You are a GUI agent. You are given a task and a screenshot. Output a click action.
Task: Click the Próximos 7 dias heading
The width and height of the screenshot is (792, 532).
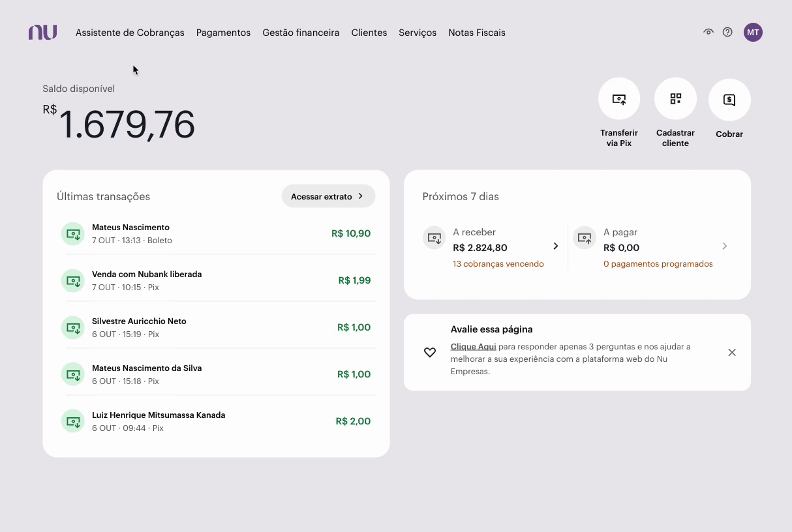461,197
